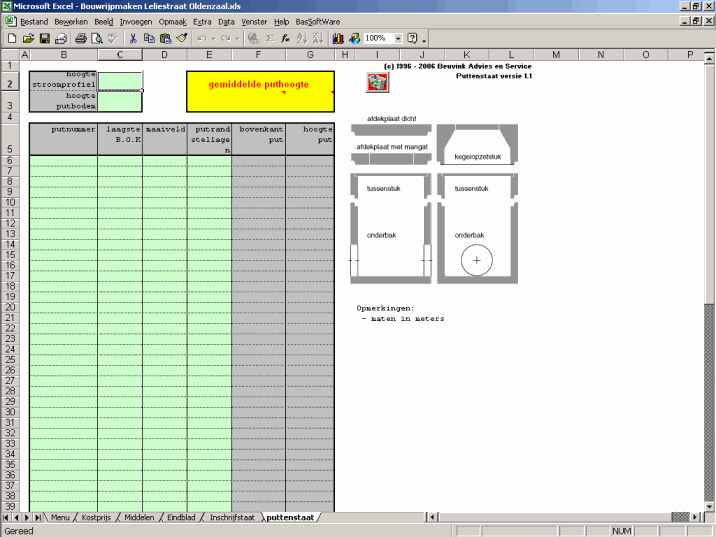Viewport: 716px width, 537px height.
Task: Open the Chart Wizard icon
Action: tap(337, 38)
